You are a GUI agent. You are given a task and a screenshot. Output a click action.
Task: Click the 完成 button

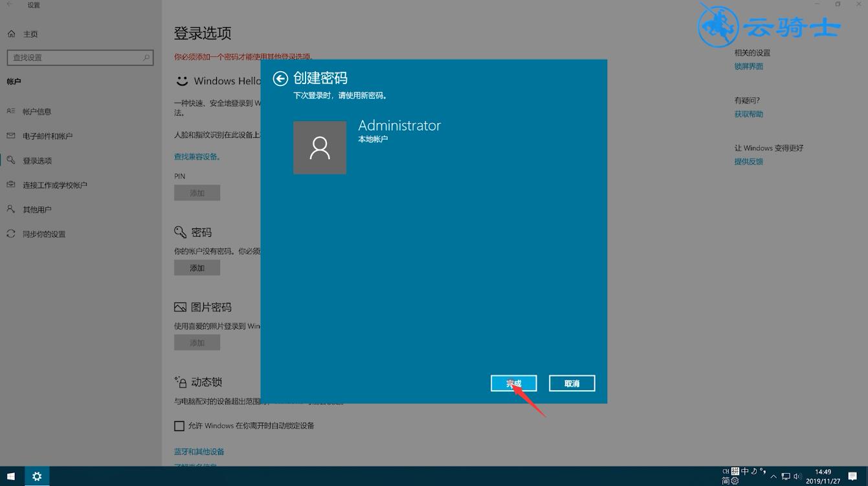514,383
